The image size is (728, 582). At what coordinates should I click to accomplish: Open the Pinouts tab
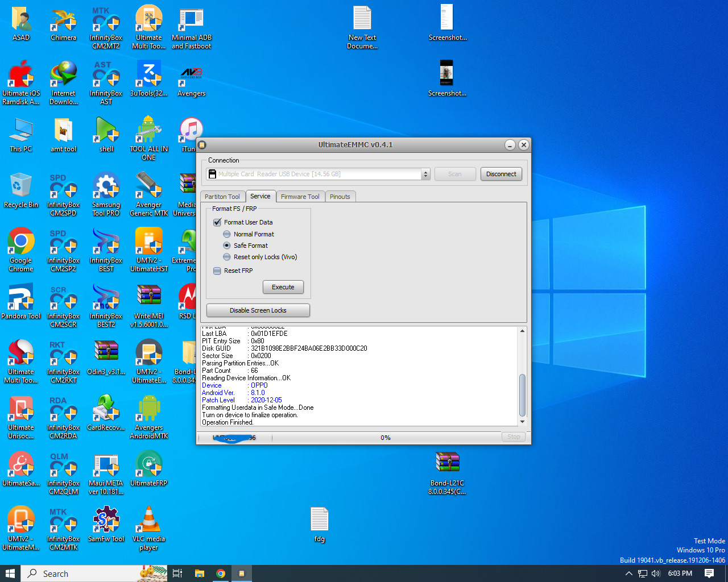point(340,197)
